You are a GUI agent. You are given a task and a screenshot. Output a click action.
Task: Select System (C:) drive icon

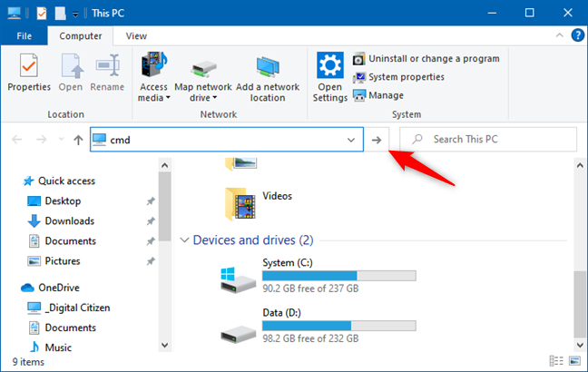click(x=239, y=279)
